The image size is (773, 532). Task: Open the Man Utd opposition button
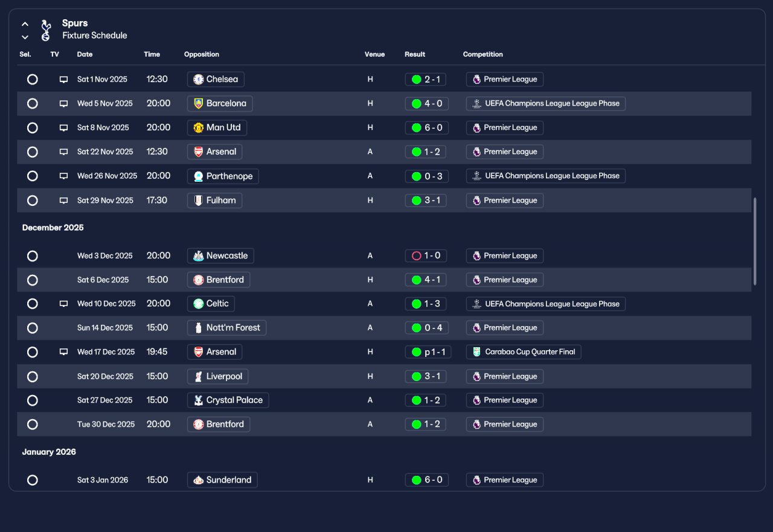click(217, 127)
